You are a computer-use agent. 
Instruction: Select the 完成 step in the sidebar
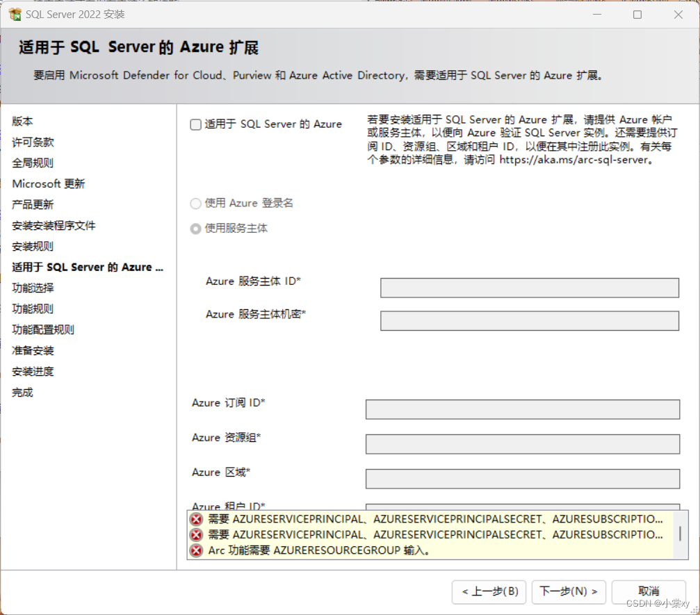click(x=22, y=393)
